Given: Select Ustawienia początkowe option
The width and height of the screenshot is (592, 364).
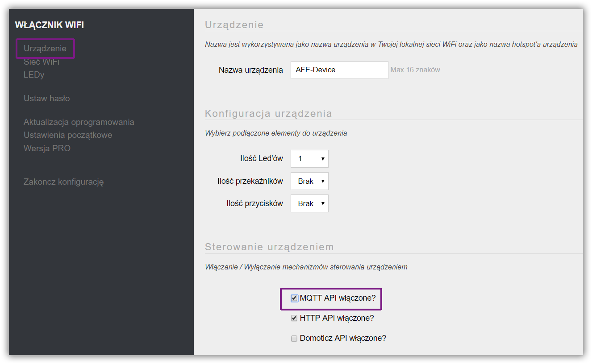Looking at the screenshot, I should coord(68,135).
